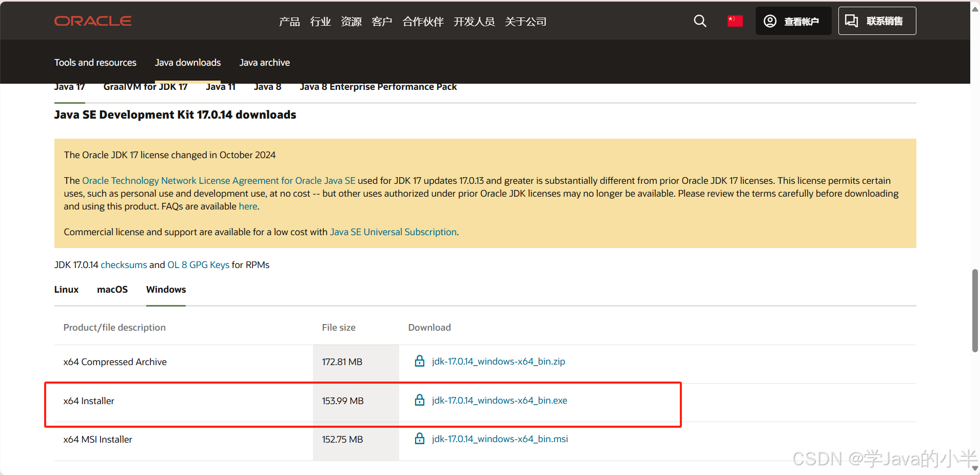Switch to GraalVM for JDK 17 tab
Viewport: 980px width, 475px height.
[x=145, y=87]
